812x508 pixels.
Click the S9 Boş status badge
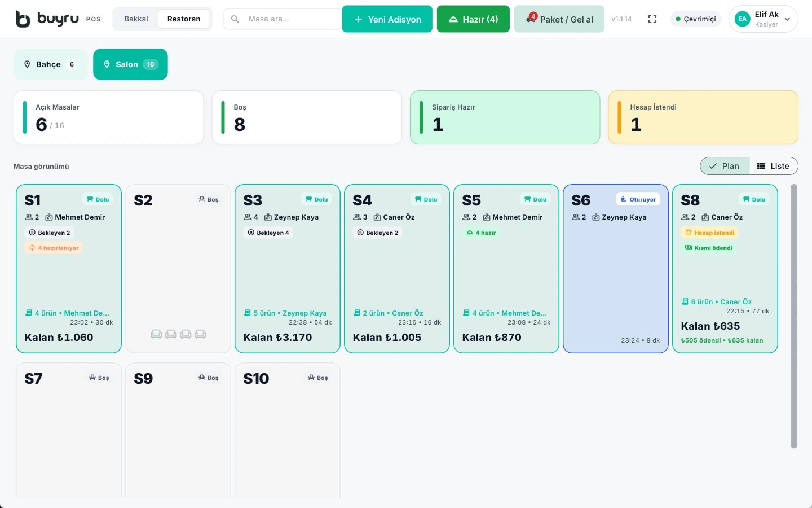click(x=209, y=378)
